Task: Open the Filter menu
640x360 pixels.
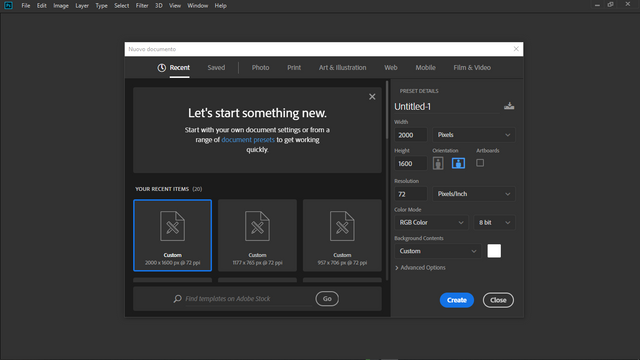Action: point(142,6)
